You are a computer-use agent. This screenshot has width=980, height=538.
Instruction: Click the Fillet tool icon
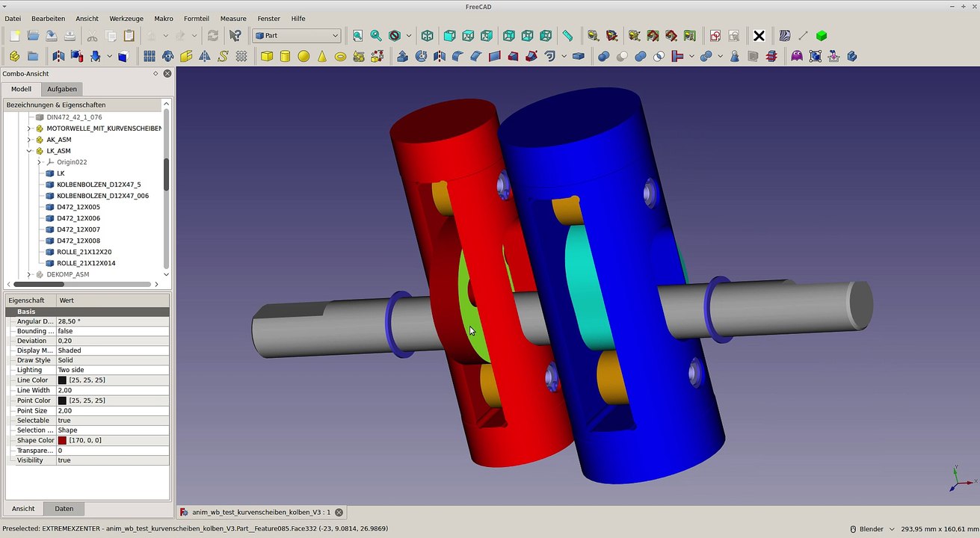click(457, 56)
